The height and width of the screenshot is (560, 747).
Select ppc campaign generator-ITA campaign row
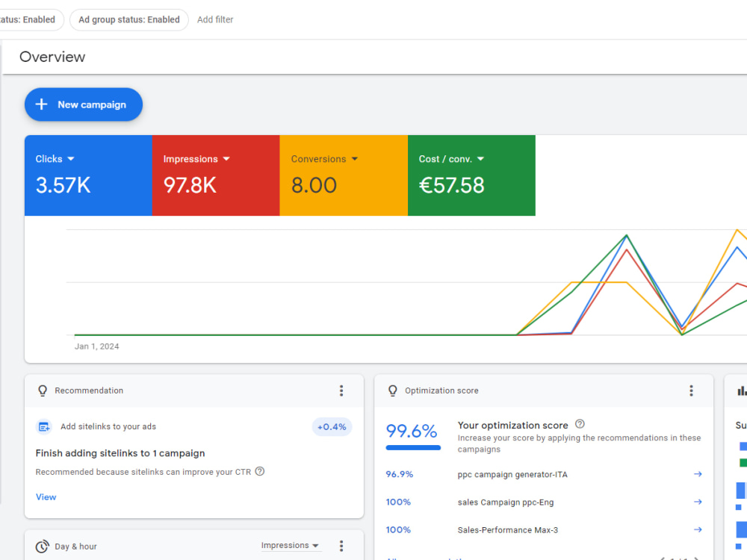point(544,474)
